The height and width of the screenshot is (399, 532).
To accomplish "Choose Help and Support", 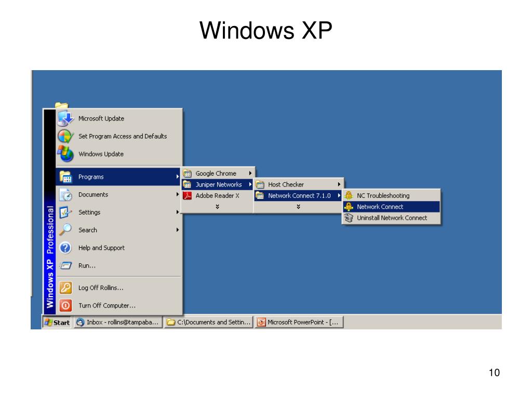I will click(x=119, y=248).
